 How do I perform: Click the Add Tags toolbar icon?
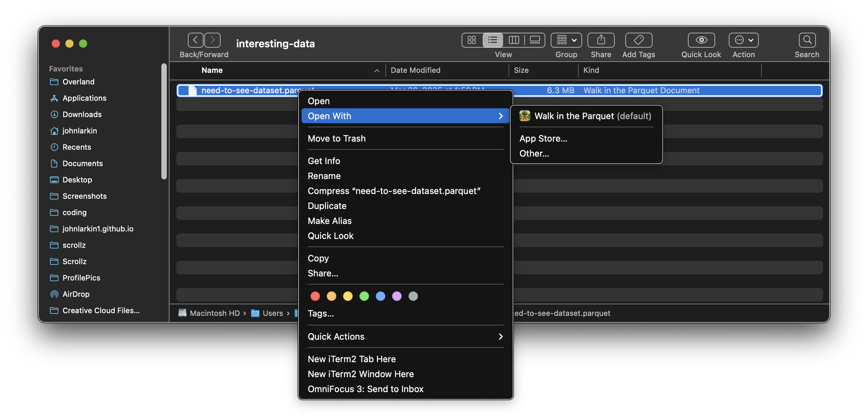point(639,40)
